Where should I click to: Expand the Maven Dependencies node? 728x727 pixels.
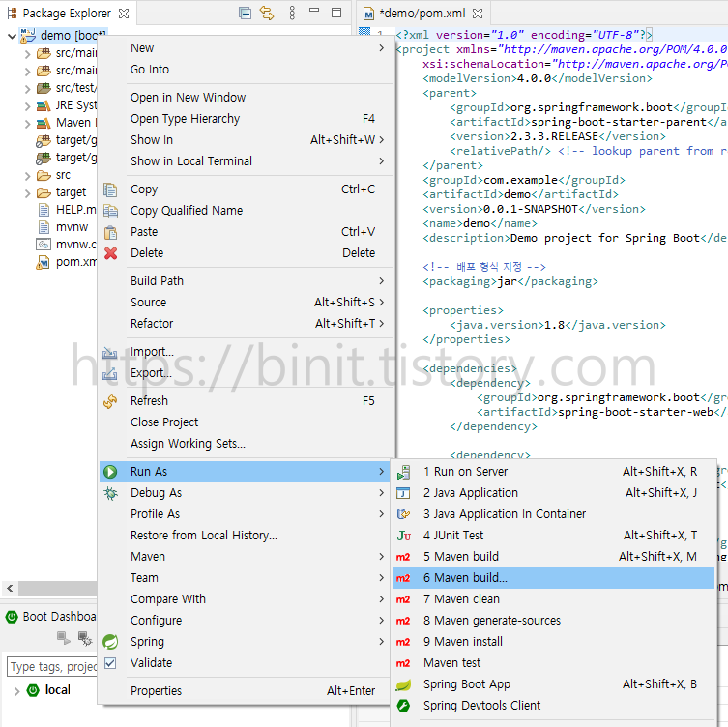(27, 124)
